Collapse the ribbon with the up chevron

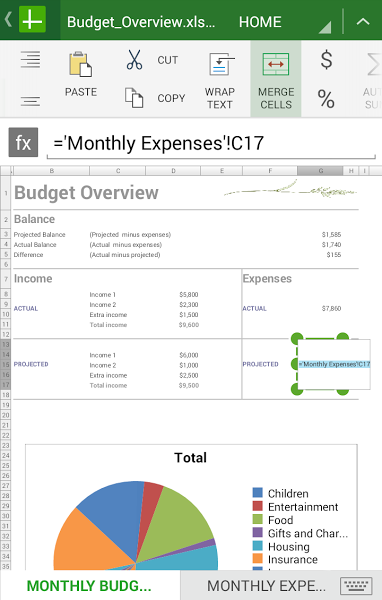[x=363, y=22]
